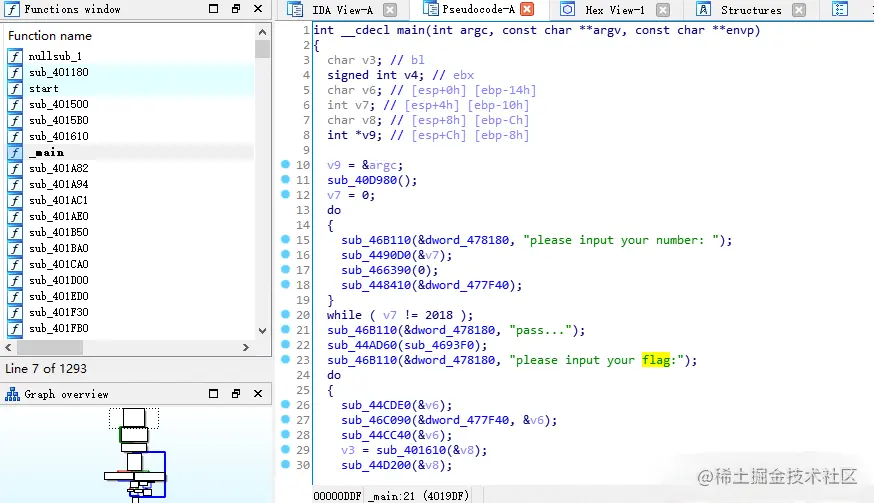874x503 pixels.
Task: Click function list scroll left arrow
Action: tap(8, 347)
